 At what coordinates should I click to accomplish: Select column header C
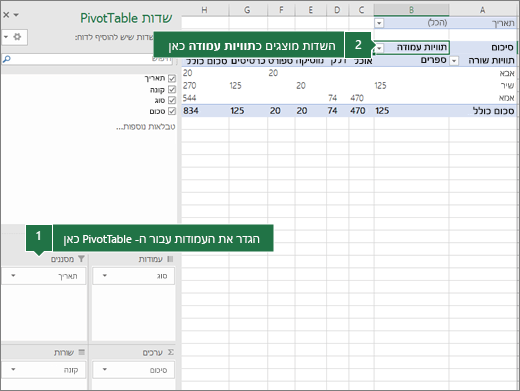click(x=361, y=10)
